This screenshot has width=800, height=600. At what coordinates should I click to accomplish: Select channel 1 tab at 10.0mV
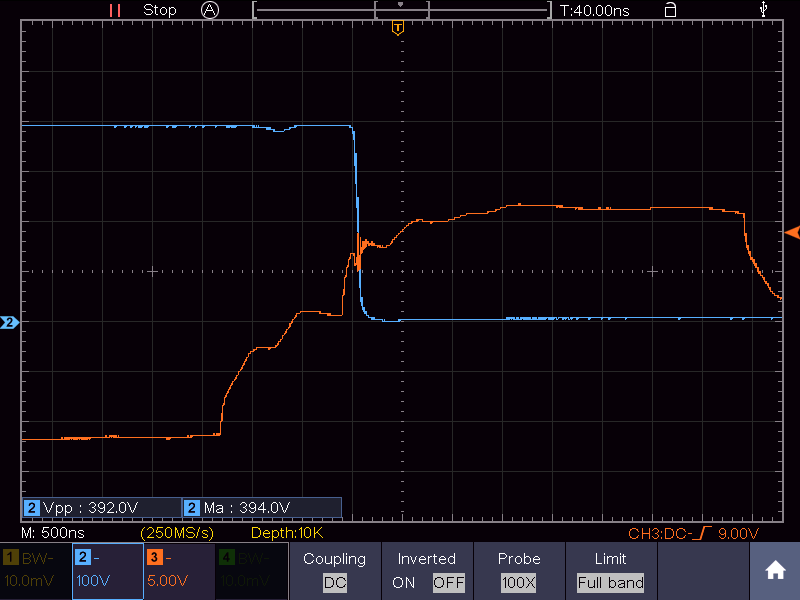pos(36,571)
